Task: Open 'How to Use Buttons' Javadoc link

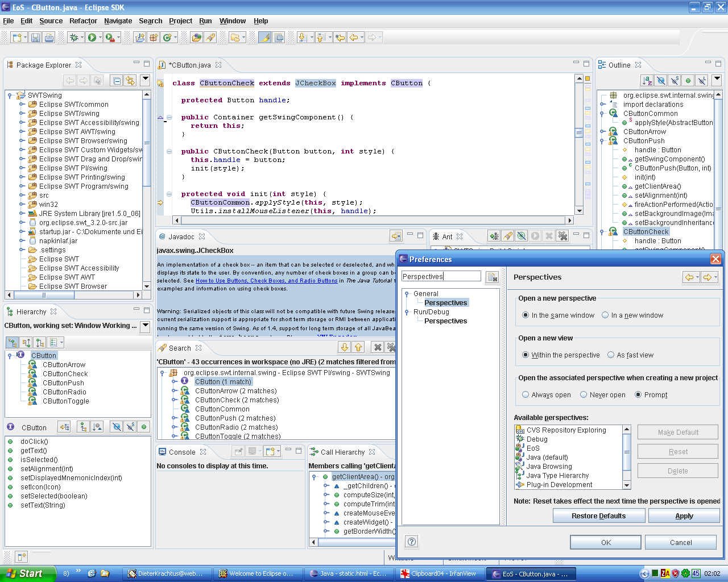Action: click(266, 281)
